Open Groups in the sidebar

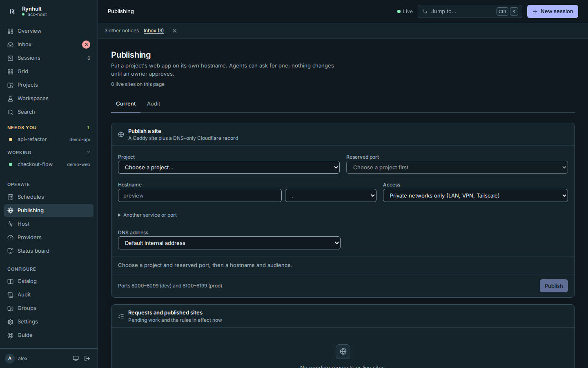[x=49, y=308]
